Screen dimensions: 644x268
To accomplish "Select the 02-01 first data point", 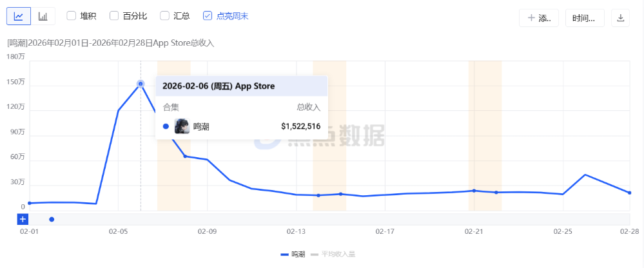I will tap(29, 203).
